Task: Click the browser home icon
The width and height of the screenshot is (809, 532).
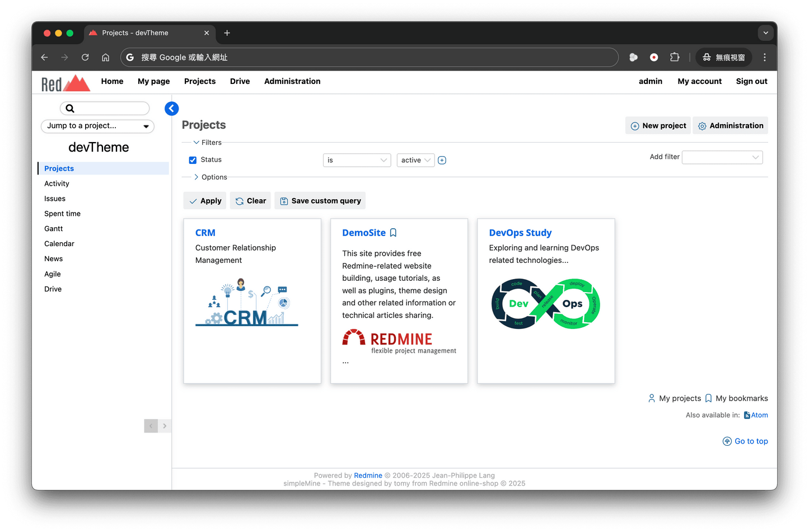Action: pyautogui.click(x=105, y=58)
